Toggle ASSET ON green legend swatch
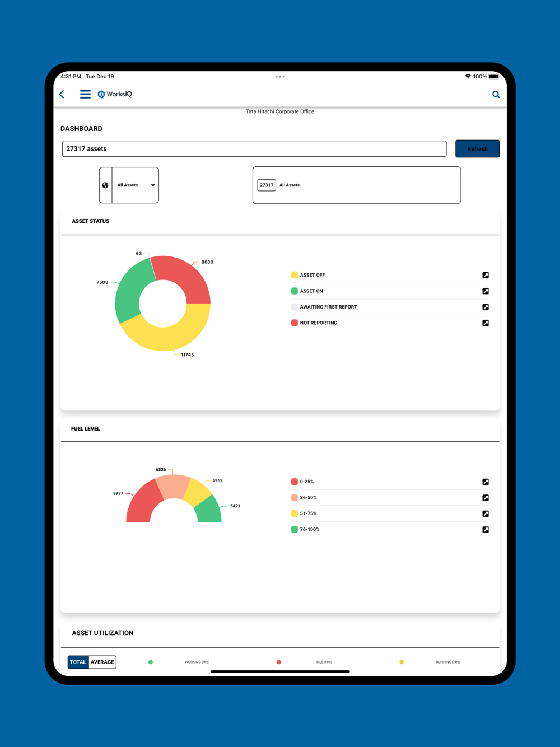The height and width of the screenshot is (747, 560). pyautogui.click(x=295, y=291)
